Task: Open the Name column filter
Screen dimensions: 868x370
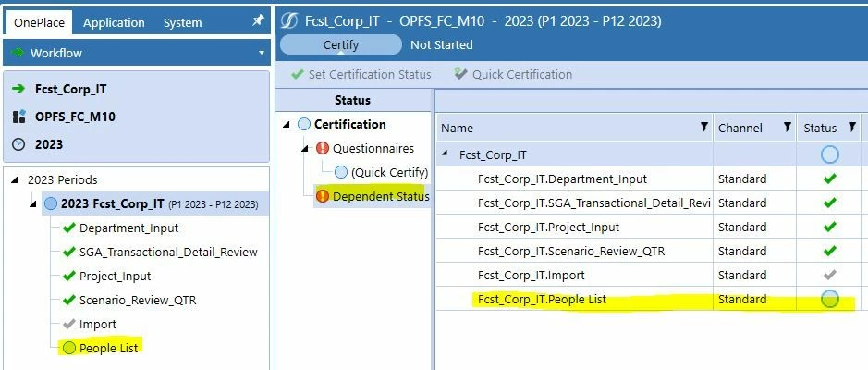Action: coord(703,128)
